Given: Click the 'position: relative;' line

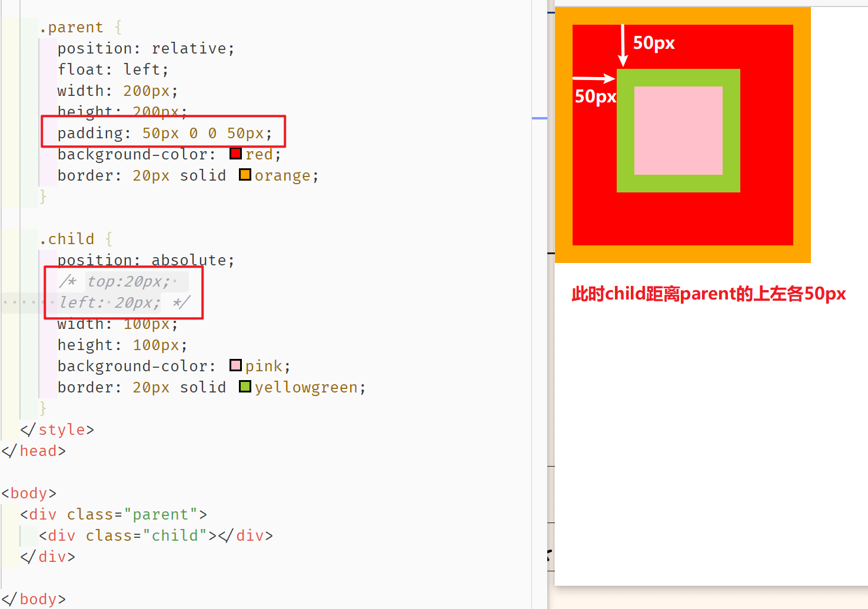Looking at the screenshot, I should (146, 48).
